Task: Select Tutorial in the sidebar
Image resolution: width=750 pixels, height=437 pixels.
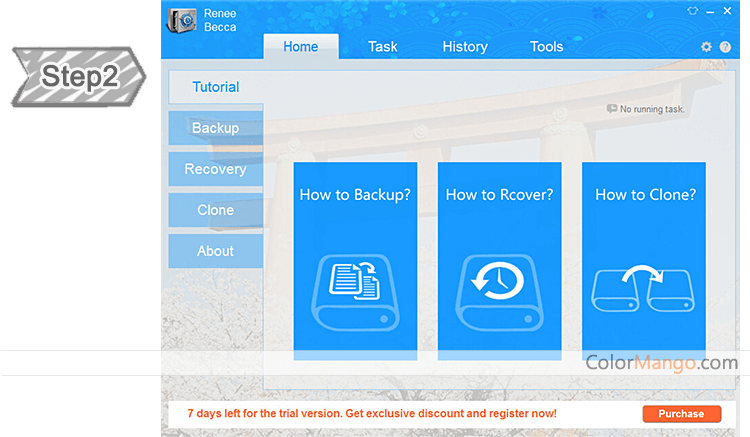Action: point(216,87)
